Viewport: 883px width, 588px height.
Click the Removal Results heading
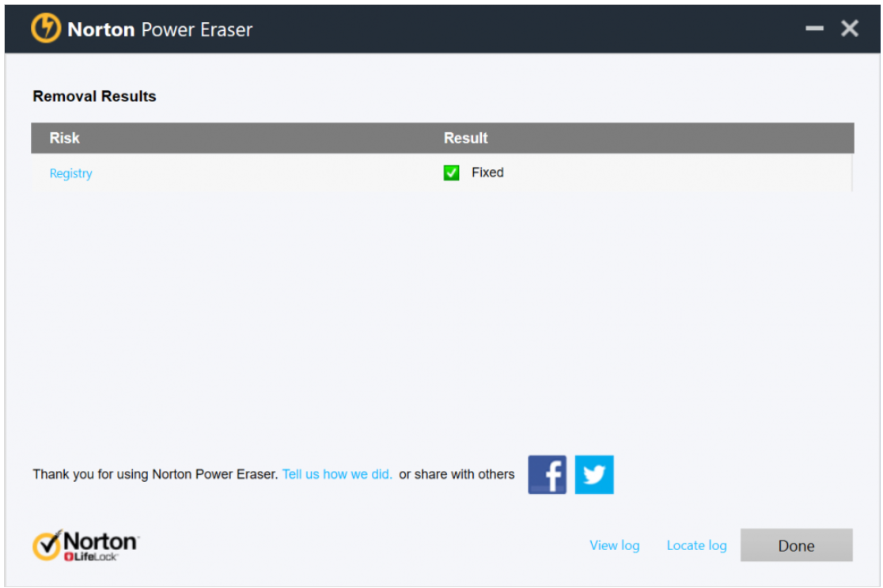point(95,97)
